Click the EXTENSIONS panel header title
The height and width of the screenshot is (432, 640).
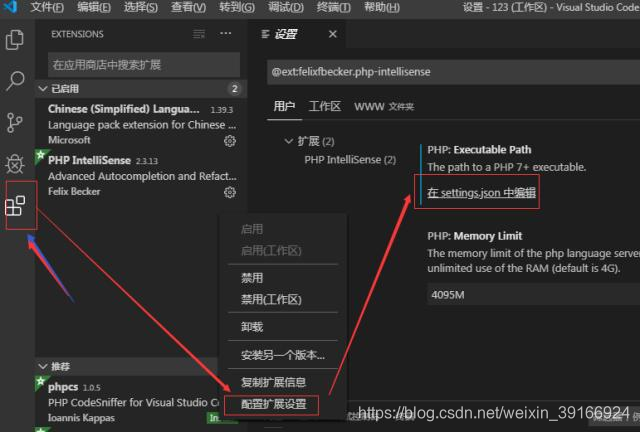77,34
